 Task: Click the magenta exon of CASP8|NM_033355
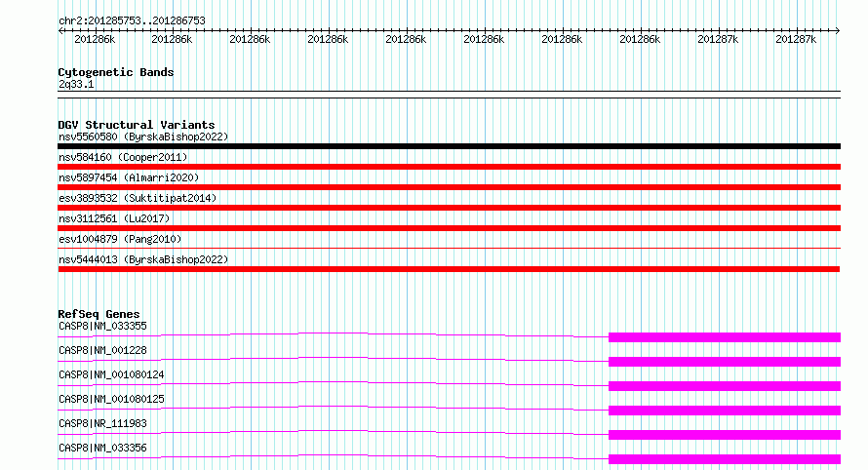[725, 337]
